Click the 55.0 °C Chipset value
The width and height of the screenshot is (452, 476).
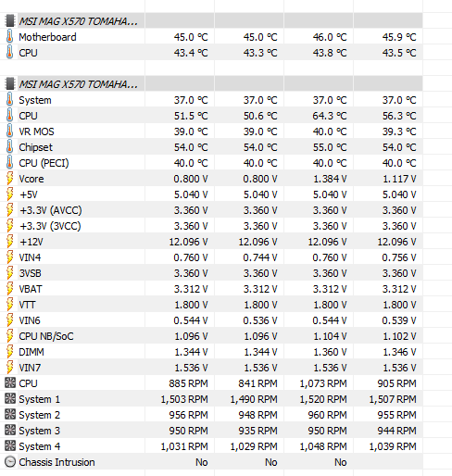pyautogui.click(x=330, y=147)
